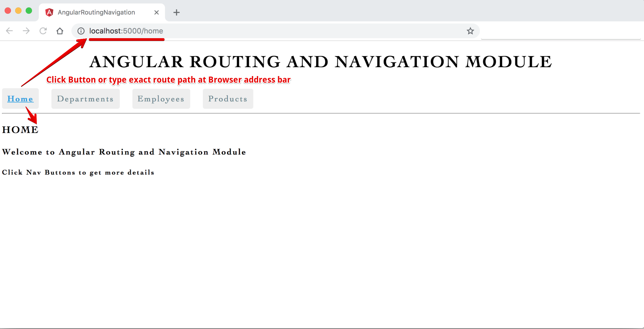Screen dimensions: 644x329
Task: Click the red window close button
Action: [8, 11]
